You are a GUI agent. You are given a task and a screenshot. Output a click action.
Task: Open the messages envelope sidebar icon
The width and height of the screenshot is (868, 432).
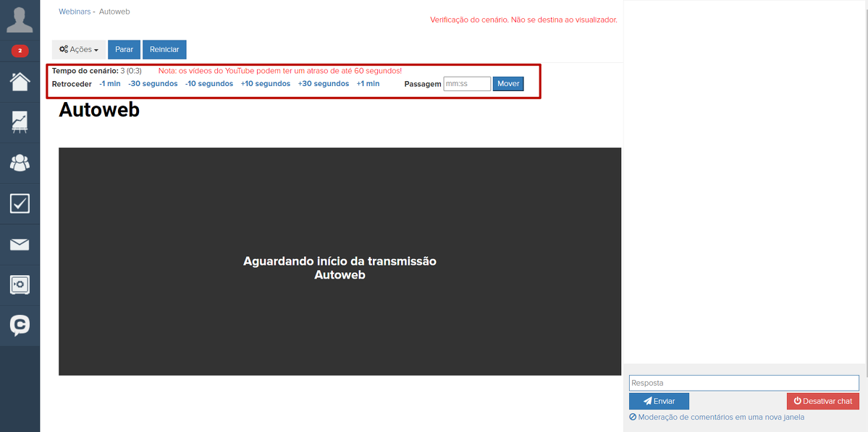click(x=20, y=245)
